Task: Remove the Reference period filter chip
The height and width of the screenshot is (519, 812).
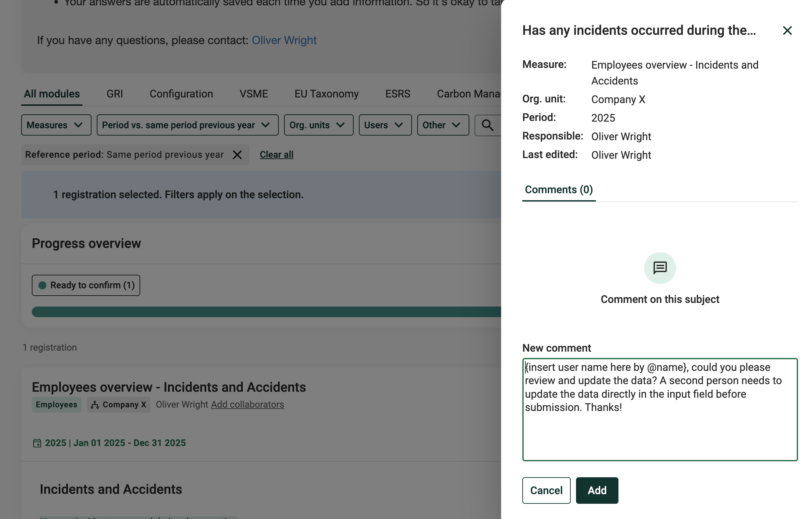Action: (x=237, y=155)
